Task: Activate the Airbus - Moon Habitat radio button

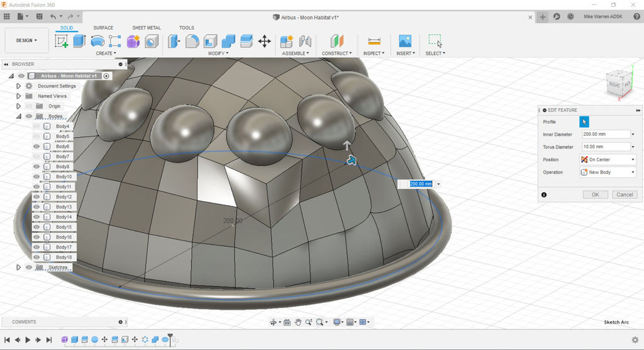Action: 106,76
